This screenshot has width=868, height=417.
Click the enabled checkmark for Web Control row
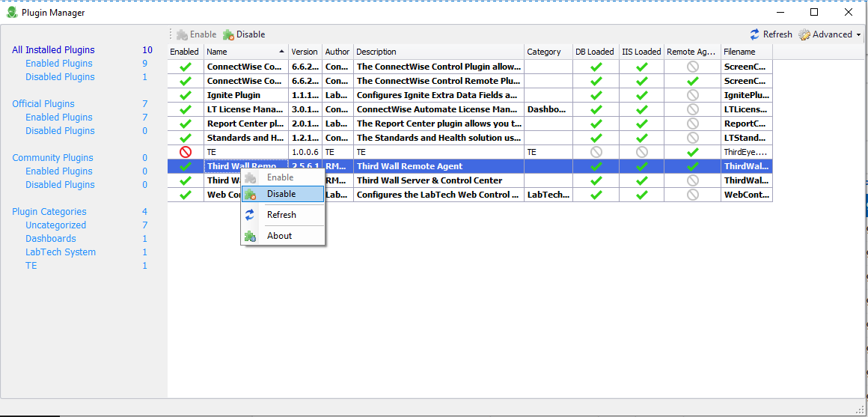click(186, 195)
